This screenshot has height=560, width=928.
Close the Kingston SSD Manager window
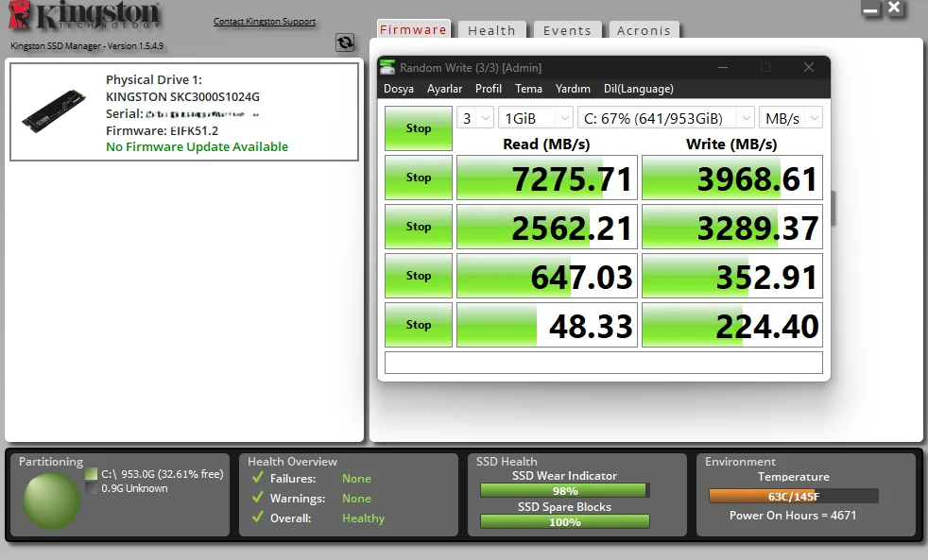[894, 8]
